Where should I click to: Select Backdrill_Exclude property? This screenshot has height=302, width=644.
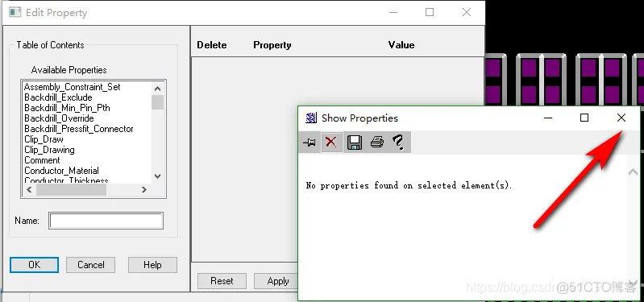coord(58,97)
